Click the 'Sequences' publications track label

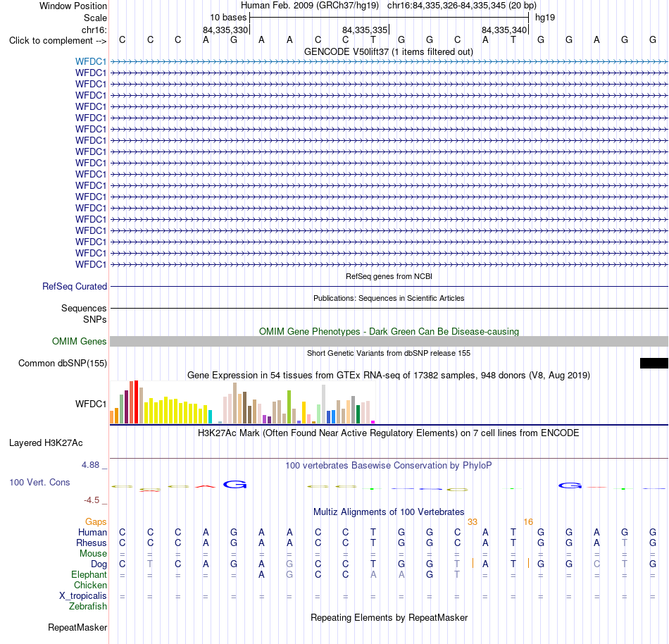pyautogui.click(x=84, y=308)
